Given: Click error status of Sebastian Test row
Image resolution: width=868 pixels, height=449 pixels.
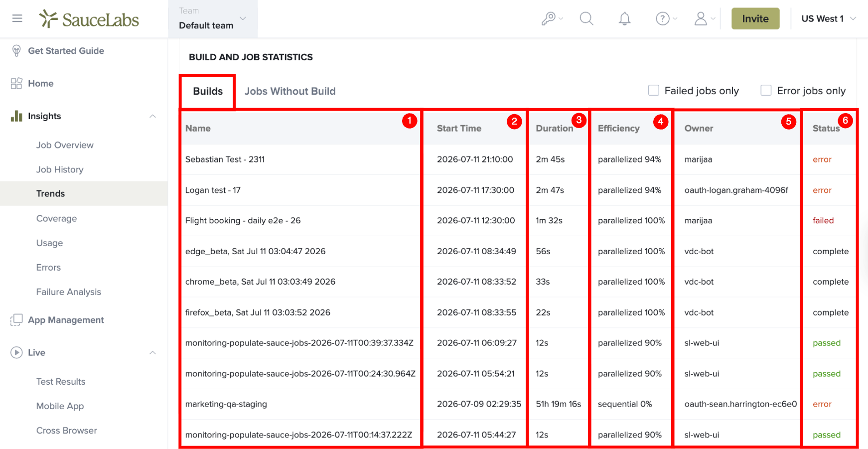Looking at the screenshot, I should pos(822,159).
